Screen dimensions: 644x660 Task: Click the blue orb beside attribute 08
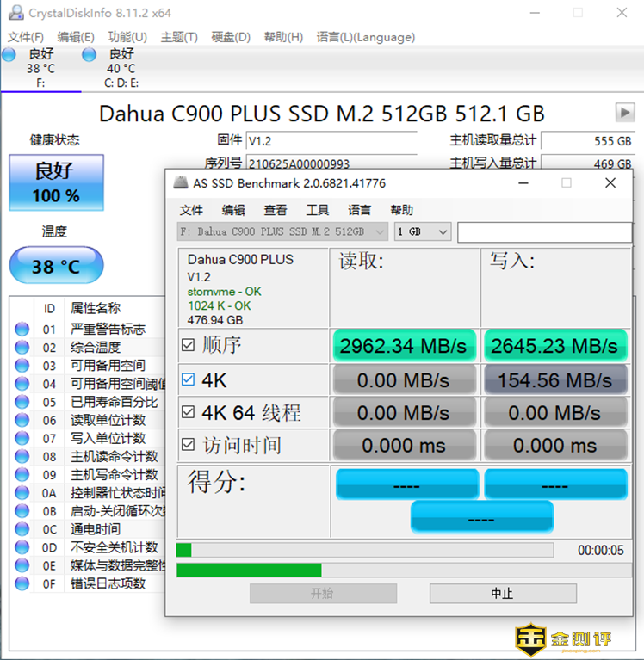click(x=22, y=456)
